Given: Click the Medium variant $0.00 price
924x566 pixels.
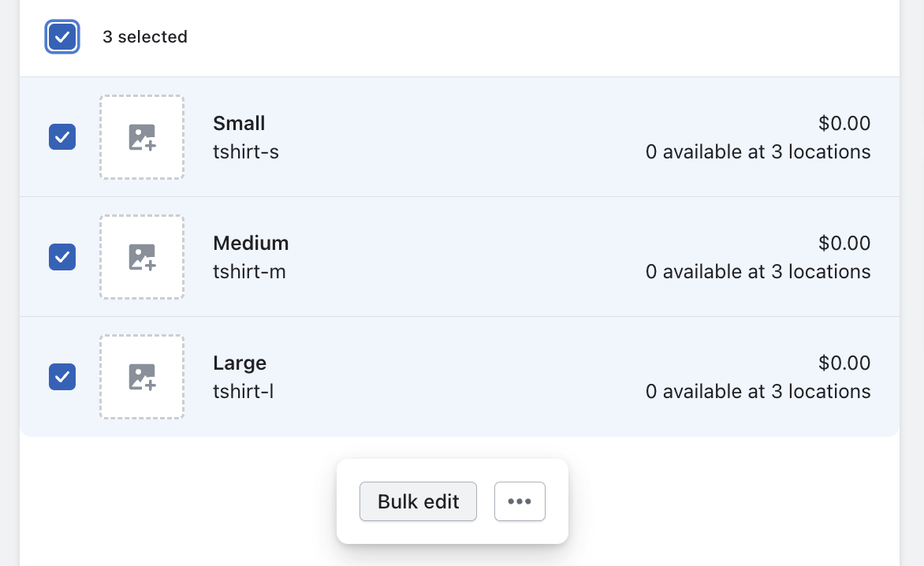Looking at the screenshot, I should 844,244.
